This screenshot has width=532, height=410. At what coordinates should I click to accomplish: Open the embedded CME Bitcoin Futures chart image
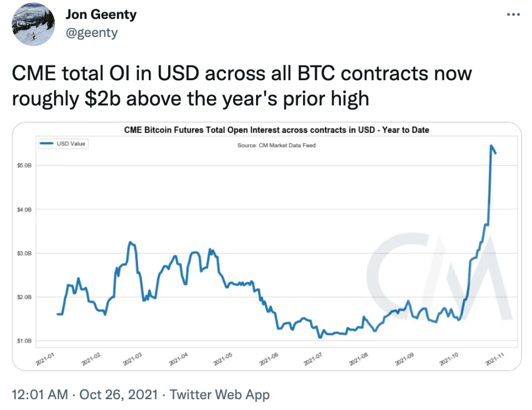coord(266,246)
